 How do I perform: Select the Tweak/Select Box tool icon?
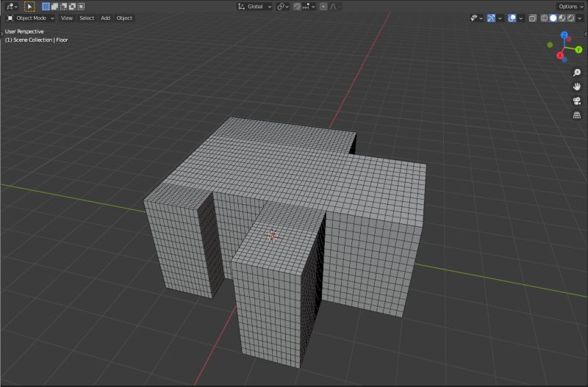click(29, 7)
